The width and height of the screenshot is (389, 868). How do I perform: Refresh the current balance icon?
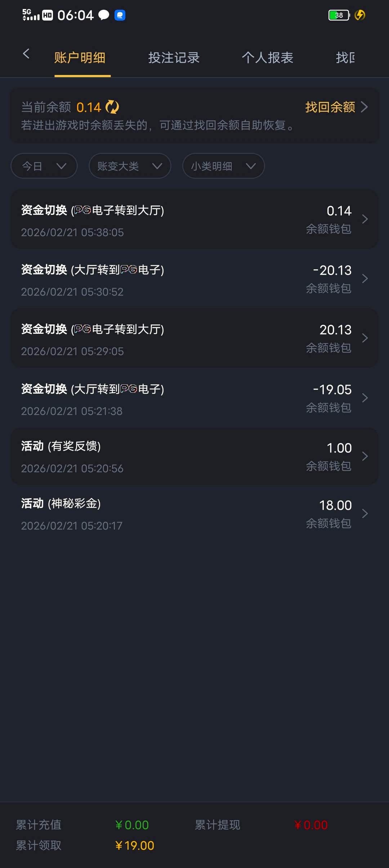coord(112,107)
